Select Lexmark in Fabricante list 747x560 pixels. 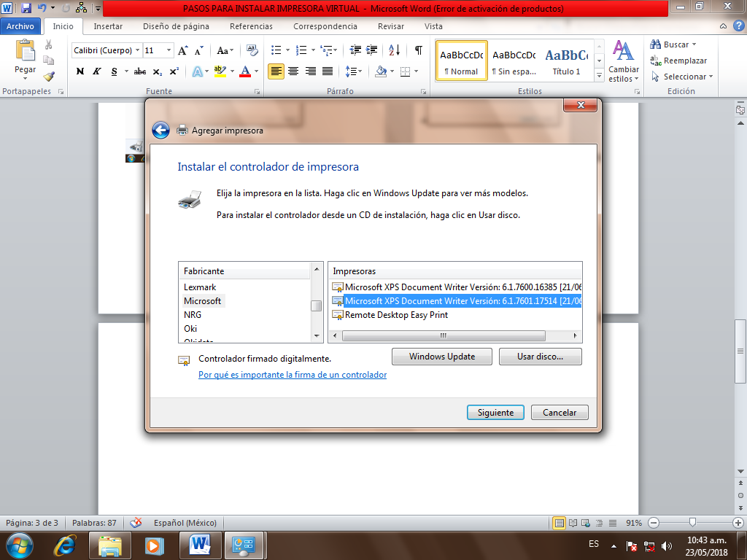(x=200, y=287)
